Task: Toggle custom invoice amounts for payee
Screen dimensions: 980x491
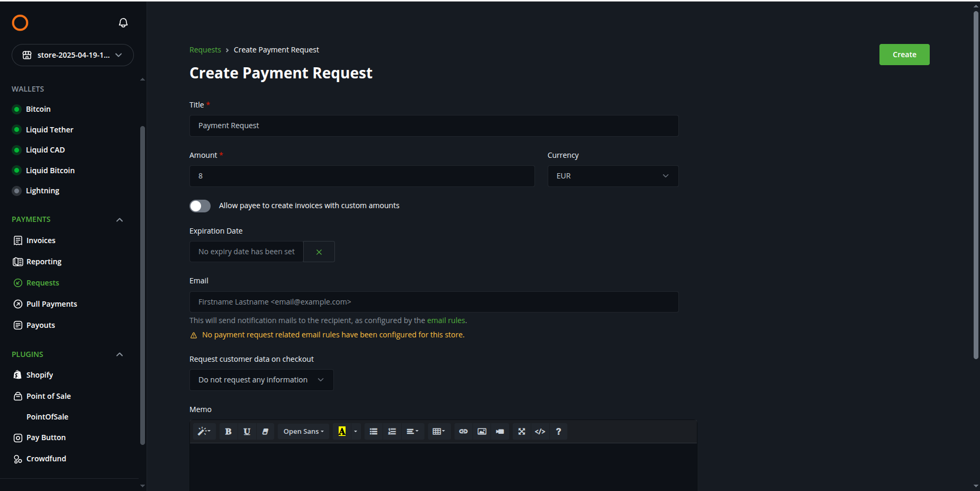Action: click(200, 206)
